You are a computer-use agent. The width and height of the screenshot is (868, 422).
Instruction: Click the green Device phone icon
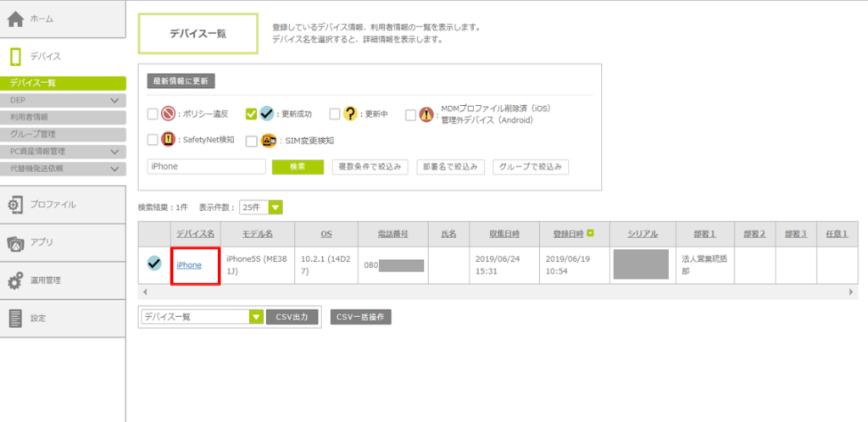click(15, 56)
